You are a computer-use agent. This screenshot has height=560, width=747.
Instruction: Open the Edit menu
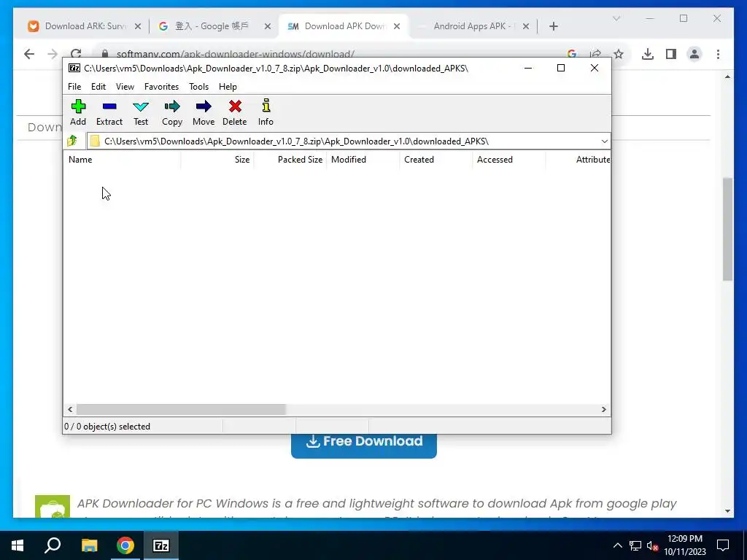coord(98,87)
